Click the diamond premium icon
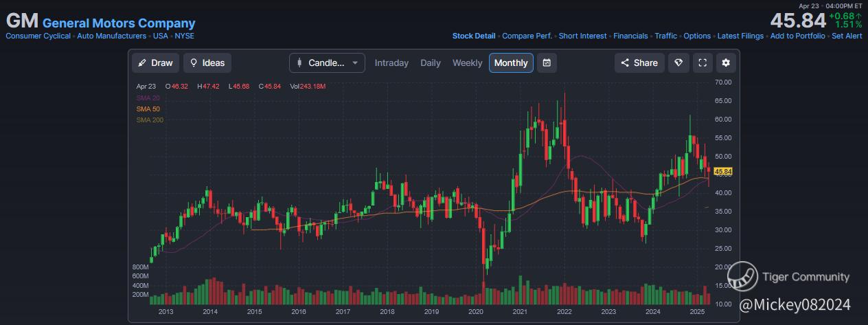868x325 pixels. click(x=678, y=63)
